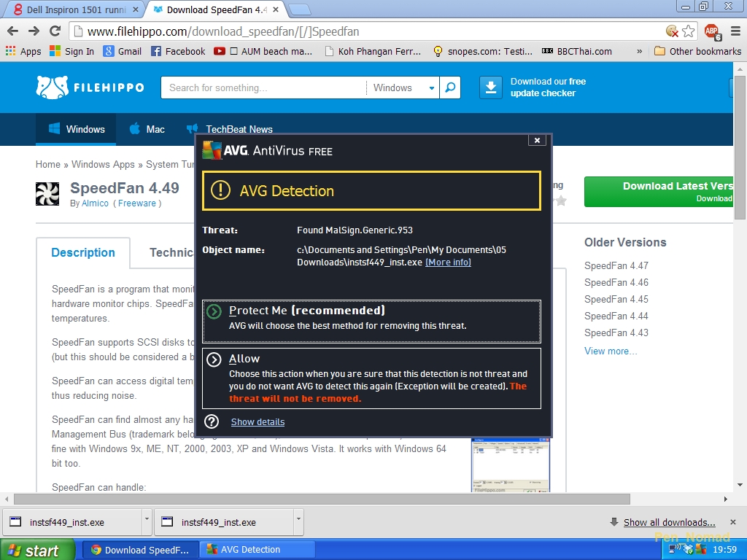
Task: Click Home in the breadcrumb
Action: pyautogui.click(x=48, y=164)
